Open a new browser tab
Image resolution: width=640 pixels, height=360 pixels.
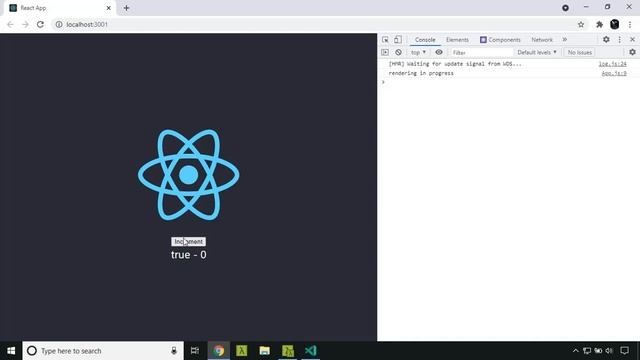tap(126, 8)
